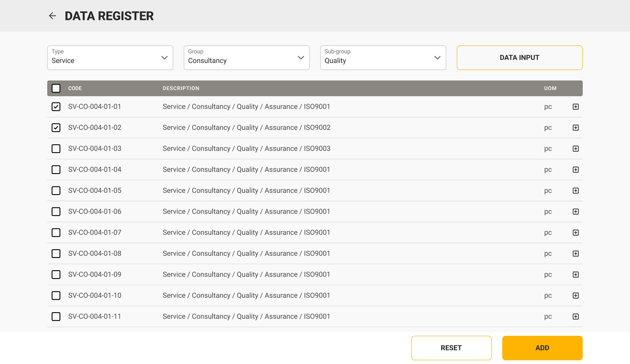Go back using the arrow beside Data Register
Viewport: 630px width, 364px height.
point(52,16)
